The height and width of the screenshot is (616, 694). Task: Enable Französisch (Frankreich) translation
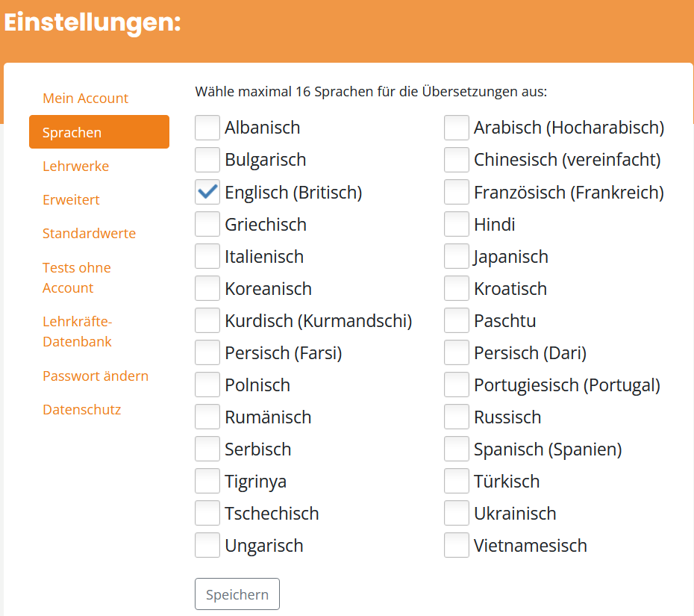point(456,192)
